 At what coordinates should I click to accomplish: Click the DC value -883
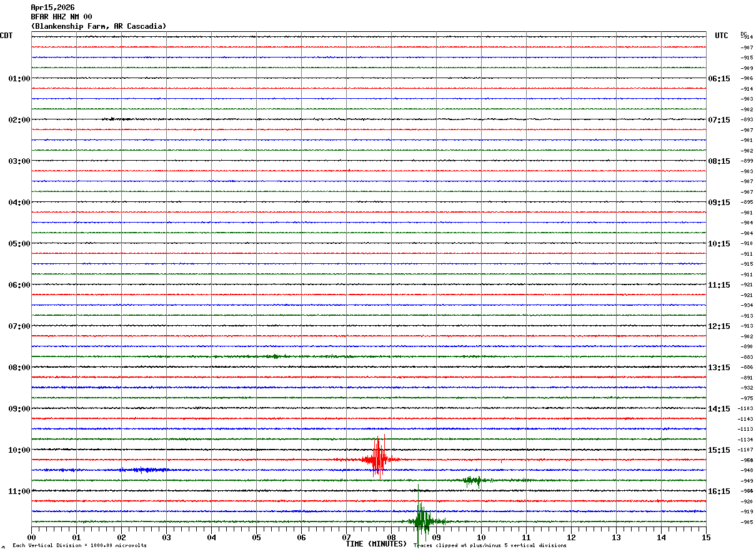[747, 357]
